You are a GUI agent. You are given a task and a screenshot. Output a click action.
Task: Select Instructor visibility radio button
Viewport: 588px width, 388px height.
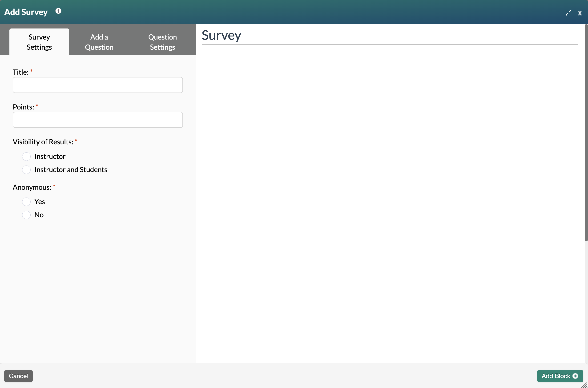pos(26,156)
